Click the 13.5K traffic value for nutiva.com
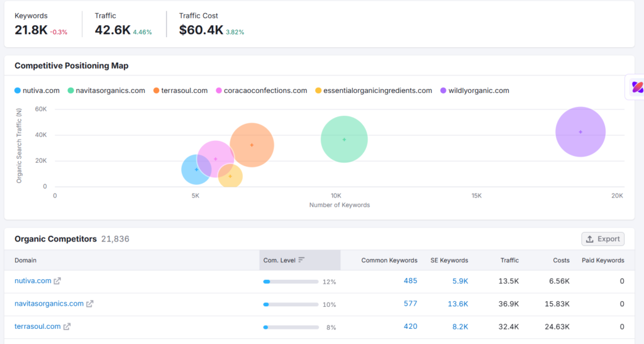 tap(508, 281)
